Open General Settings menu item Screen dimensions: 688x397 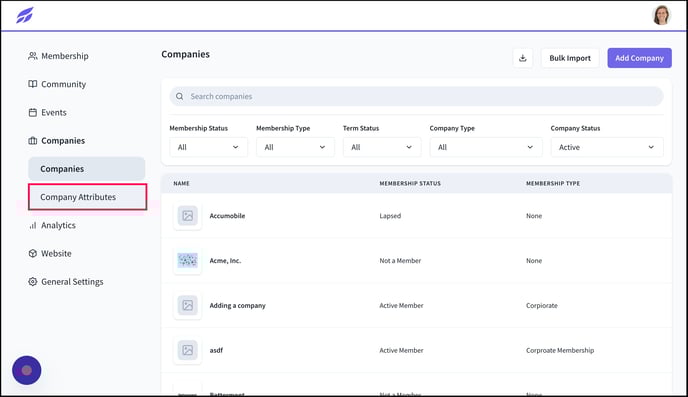(x=72, y=282)
